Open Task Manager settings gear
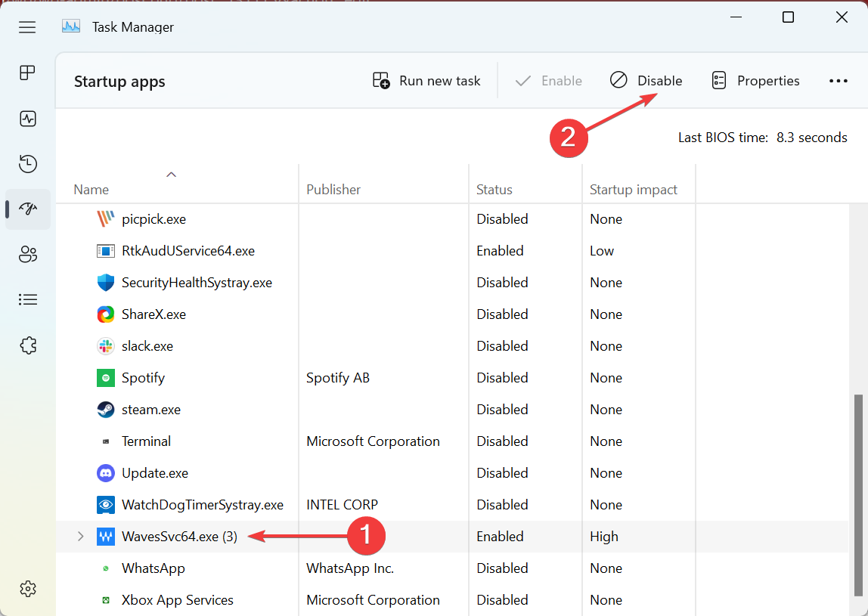 [x=28, y=588]
